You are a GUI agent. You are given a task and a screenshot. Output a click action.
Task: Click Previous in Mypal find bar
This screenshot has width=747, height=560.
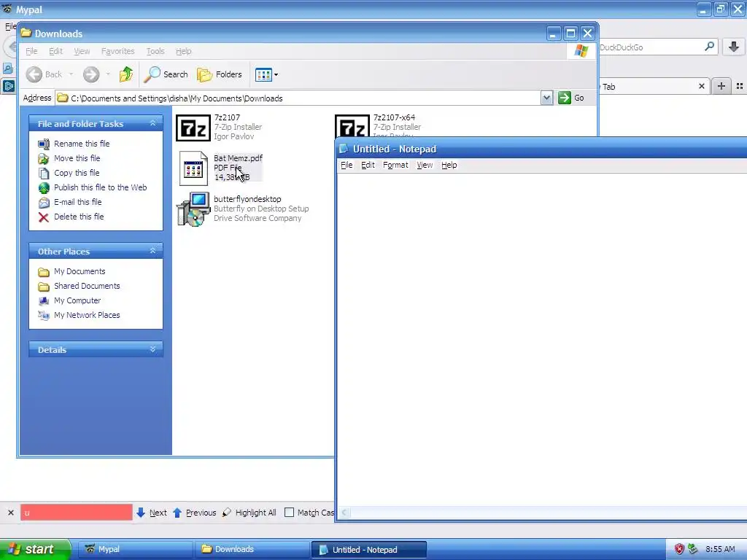[x=194, y=513]
